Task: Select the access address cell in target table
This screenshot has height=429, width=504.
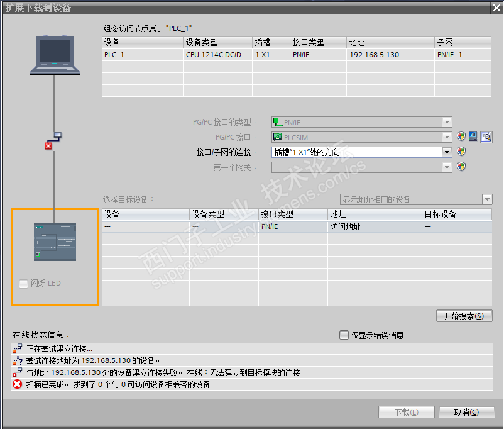Action: [375, 226]
